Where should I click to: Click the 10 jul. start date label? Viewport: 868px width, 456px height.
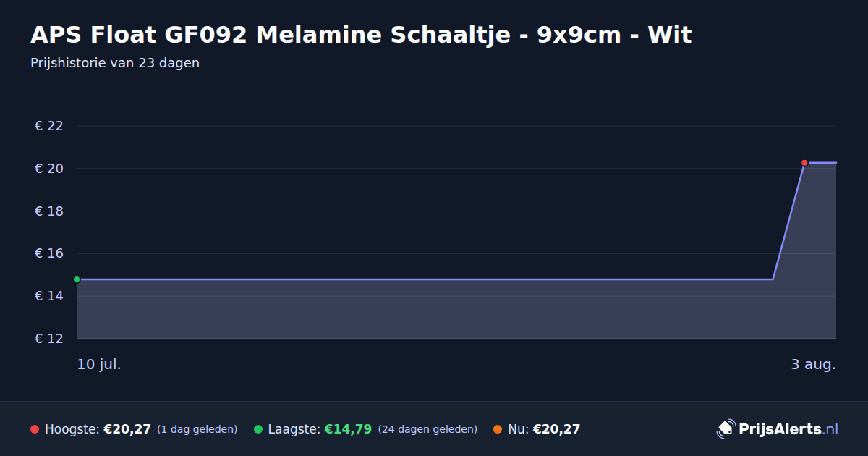[99, 364]
